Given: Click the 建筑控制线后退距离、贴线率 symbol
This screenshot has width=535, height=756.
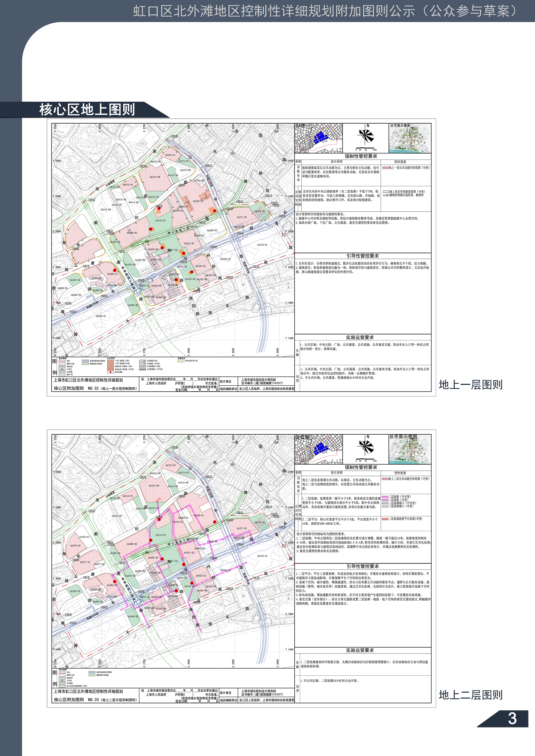Looking at the screenshot, I should click(x=386, y=195).
